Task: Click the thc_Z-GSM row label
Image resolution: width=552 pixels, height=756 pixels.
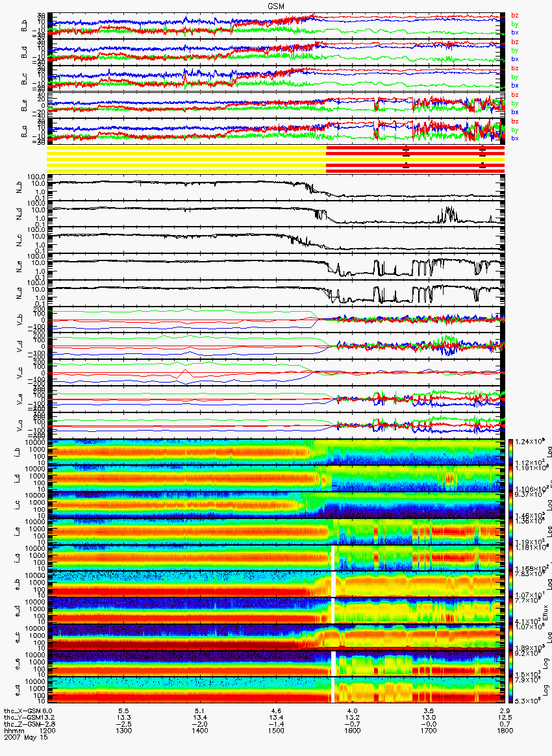Action: tap(23, 724)
